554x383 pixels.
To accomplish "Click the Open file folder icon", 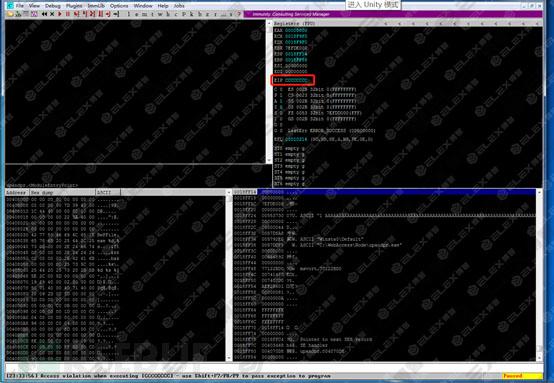I will click(10, 14).
